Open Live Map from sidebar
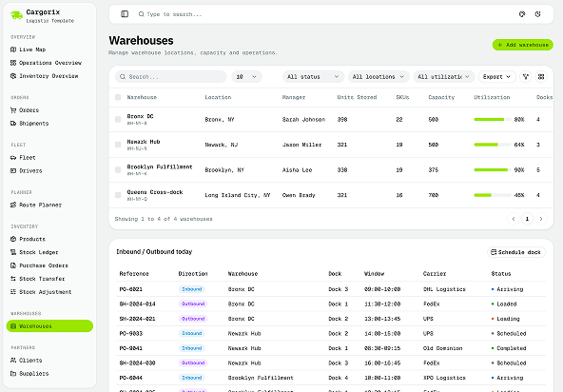The height and width of the screenshot is (392, 563). click(49, 49)
